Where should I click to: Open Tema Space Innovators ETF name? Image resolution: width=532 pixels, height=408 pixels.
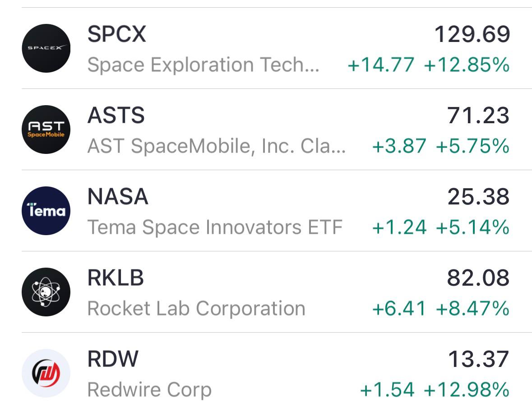coord(215,227)
